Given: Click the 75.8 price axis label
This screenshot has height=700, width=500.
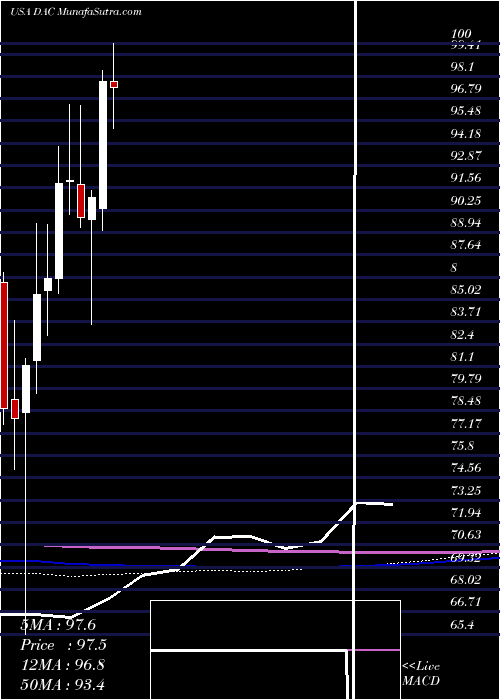Looking at the screenshot, I should (x=463, y=446).
